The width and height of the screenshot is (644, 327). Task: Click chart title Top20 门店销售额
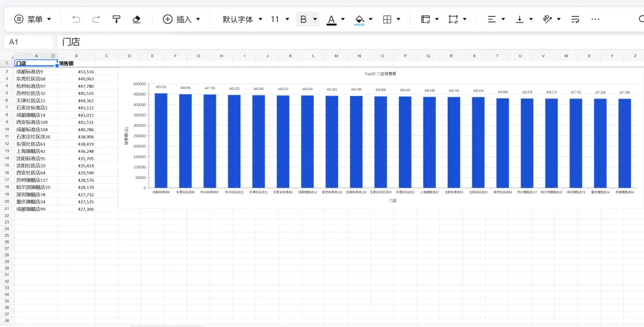380,73
